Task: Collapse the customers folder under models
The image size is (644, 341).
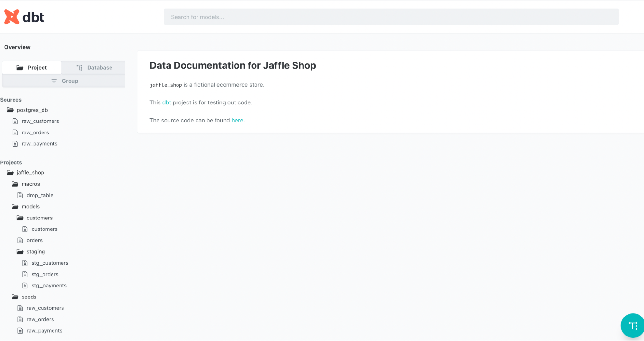Action: [x=39, y=218]
